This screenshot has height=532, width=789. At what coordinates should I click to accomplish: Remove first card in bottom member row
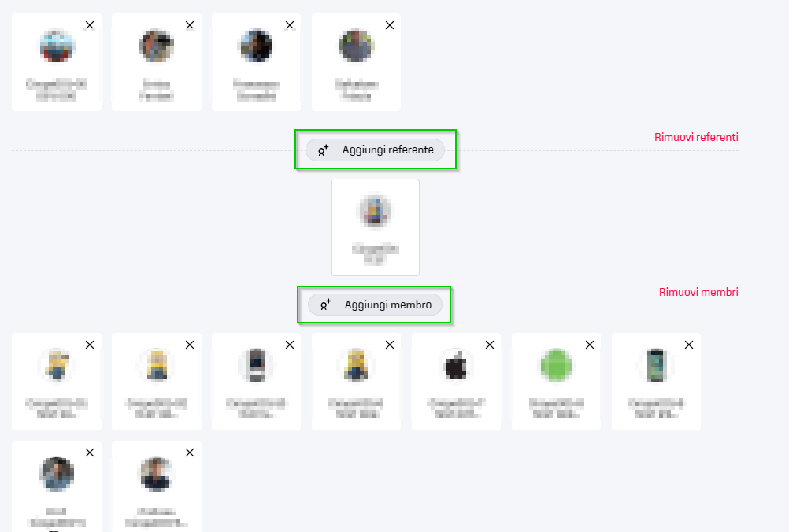[x=90, y=453]
